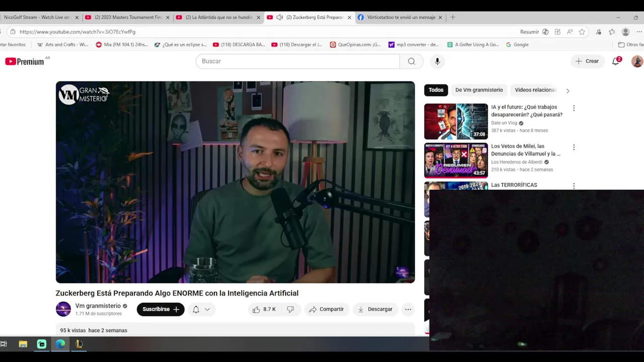Add this page to favorites star

[582, 32]
